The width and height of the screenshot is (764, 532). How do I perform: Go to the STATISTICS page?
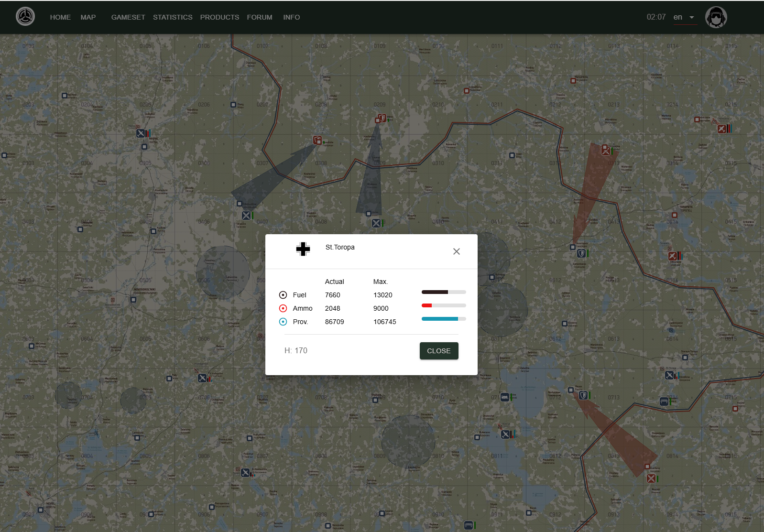point(173,17)
